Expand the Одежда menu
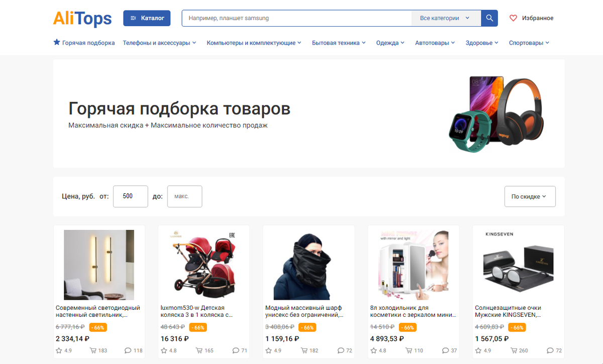 (390, 43)
